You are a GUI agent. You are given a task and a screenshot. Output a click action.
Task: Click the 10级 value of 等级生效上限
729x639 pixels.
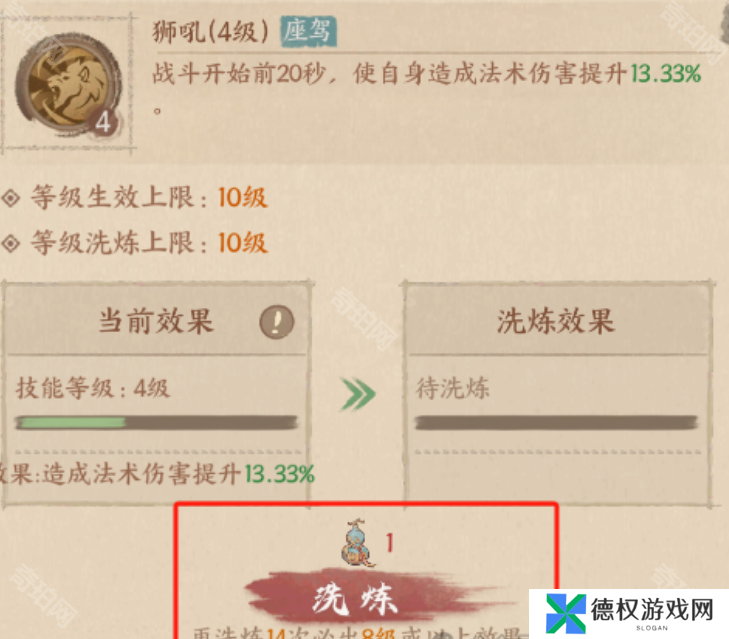point(243,198)
